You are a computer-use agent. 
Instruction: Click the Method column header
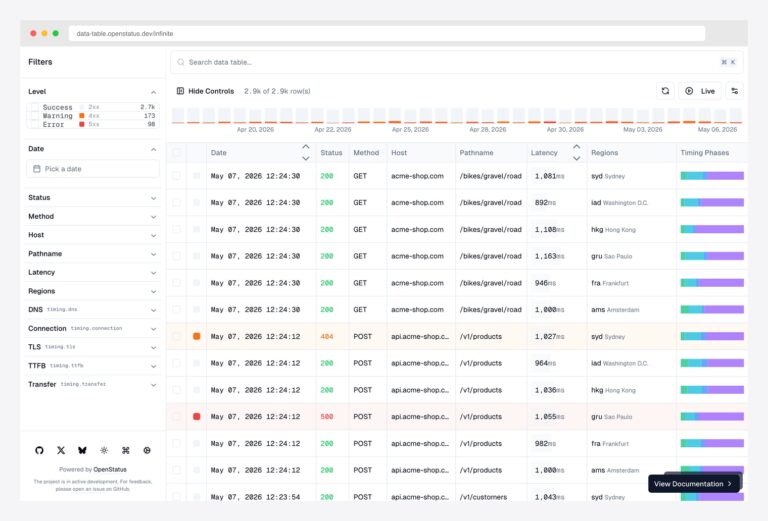pyautogui.click(x=366, y=153)
